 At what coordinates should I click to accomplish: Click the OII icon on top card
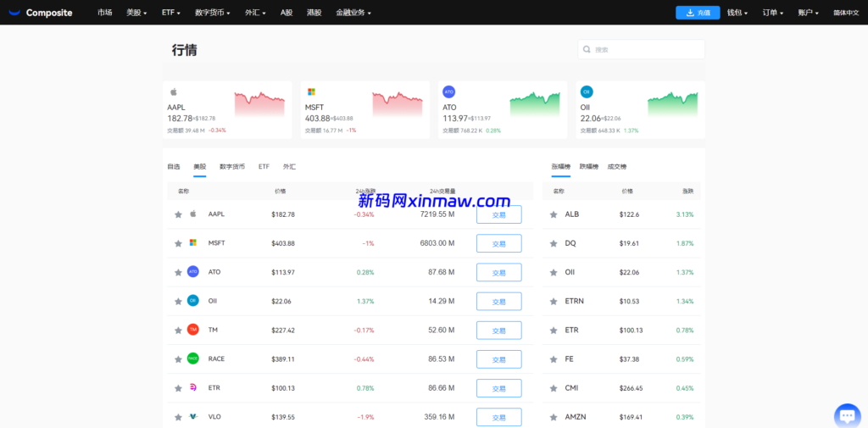click(x=587, y=92)
